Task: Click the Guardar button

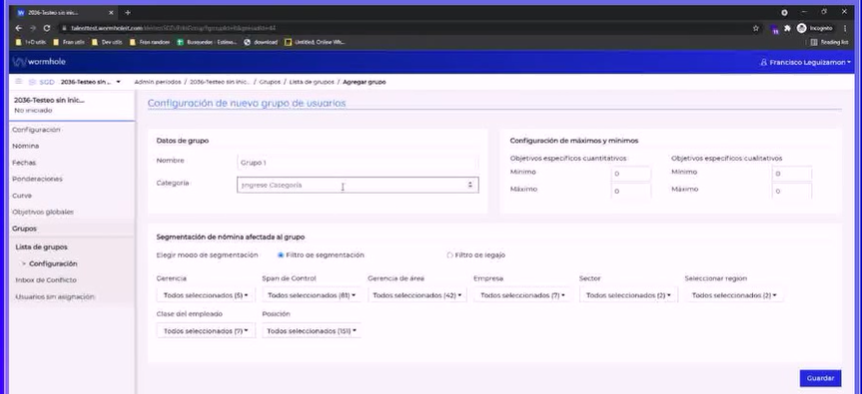Action: [820, 378]
